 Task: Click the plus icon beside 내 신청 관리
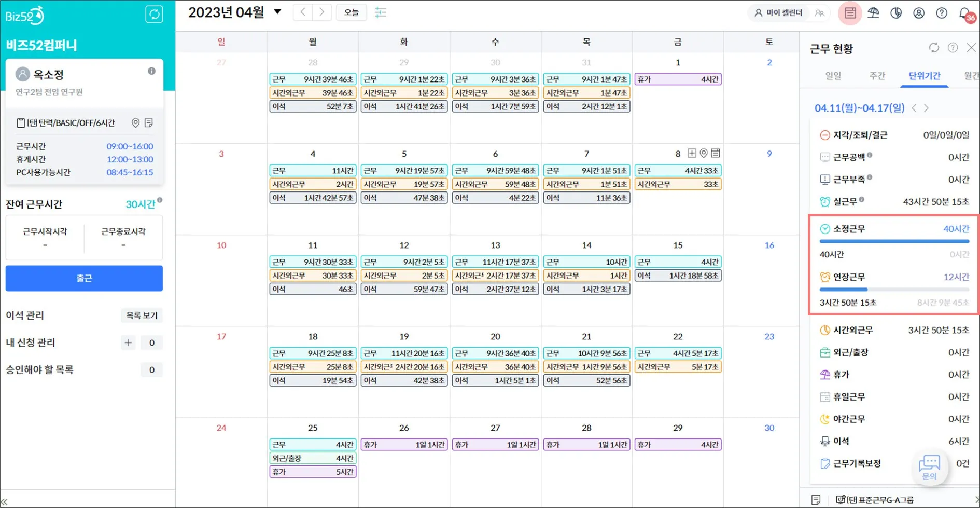point(128,342)
